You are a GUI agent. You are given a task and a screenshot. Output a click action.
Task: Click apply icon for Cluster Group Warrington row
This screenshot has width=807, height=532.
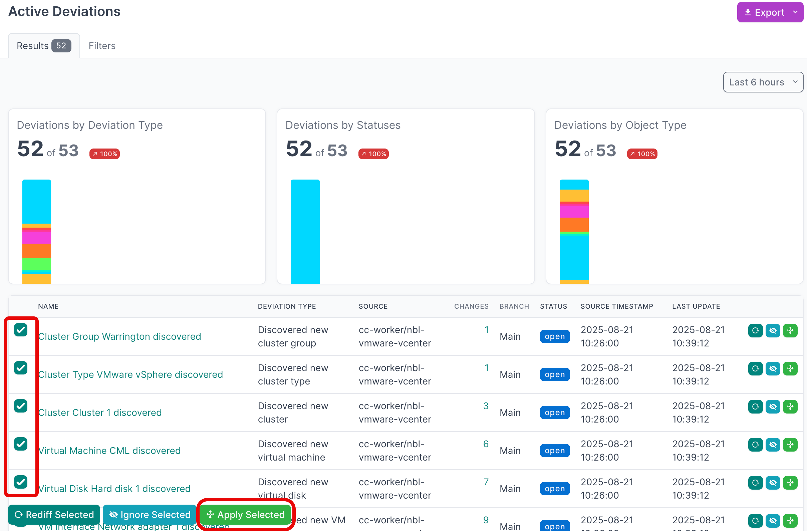tap(790, 330)
